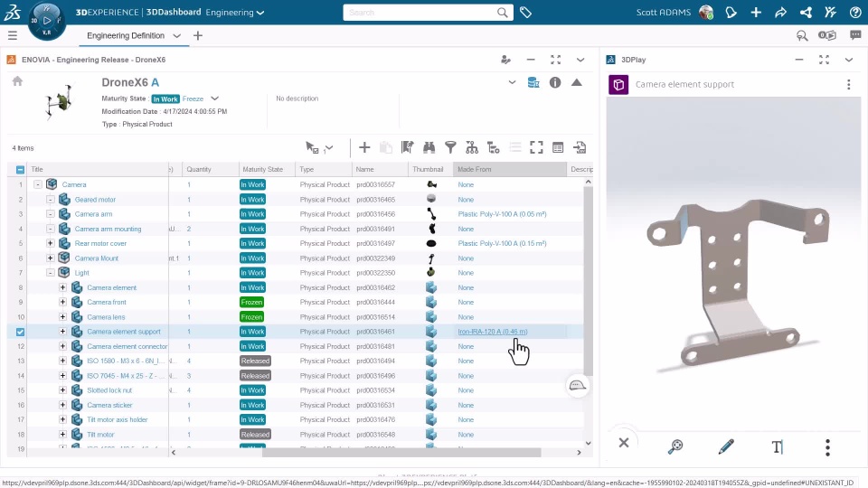Open the Slotted lock nut link
The width and height of the screenshot is (868, 488).
(109, 390)
